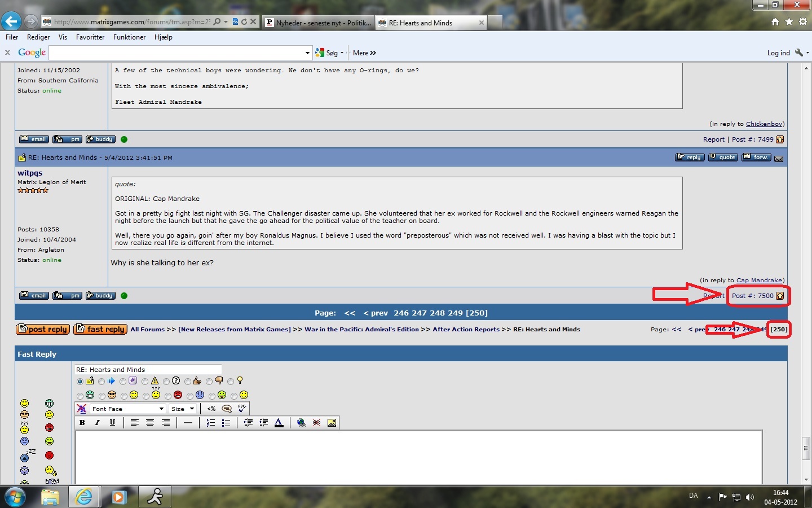Expand the Søg button dropdown arrow

342,53
